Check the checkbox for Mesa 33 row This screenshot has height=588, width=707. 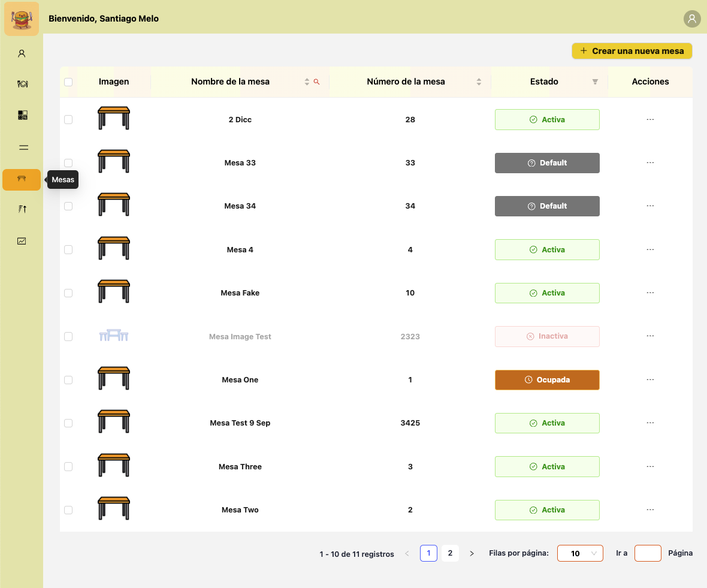tap(68, 163)
